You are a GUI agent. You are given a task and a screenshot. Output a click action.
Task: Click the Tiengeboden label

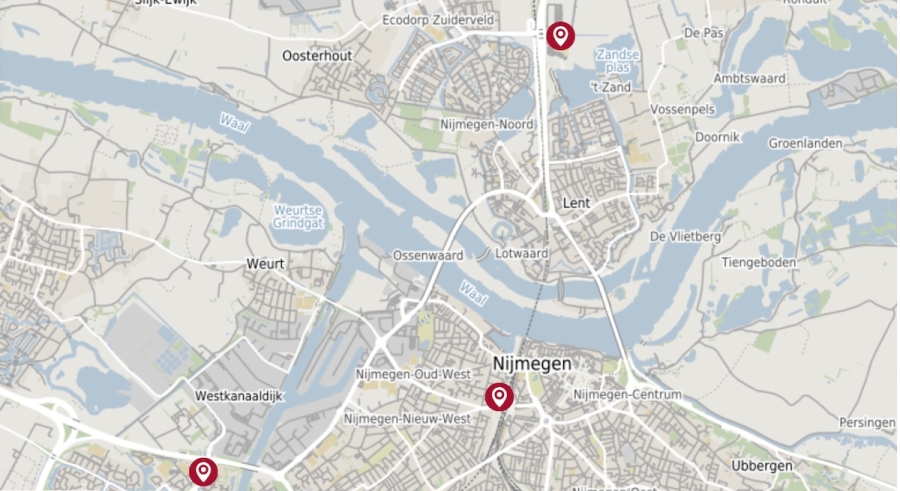(x=759, y=262)
